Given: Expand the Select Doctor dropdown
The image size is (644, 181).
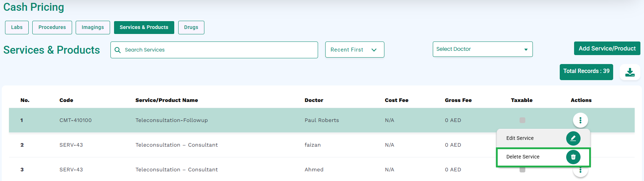Looking at the screenshot, I should tap(483, 49).
